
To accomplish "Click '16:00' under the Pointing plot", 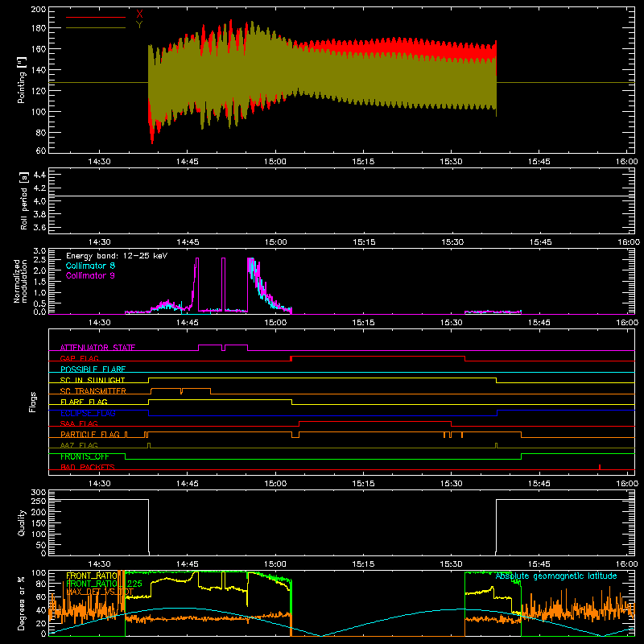I will point(627,162).
